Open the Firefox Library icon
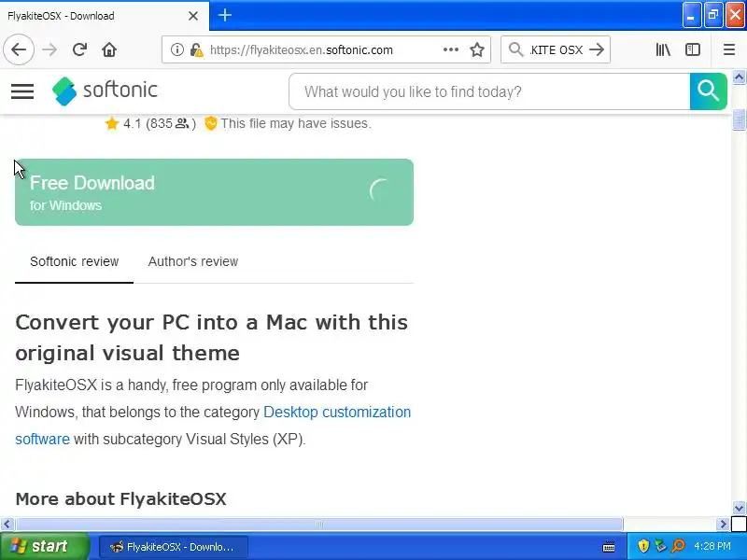The height and width of the screenshot is (560, 747). [x=663, y=49]
